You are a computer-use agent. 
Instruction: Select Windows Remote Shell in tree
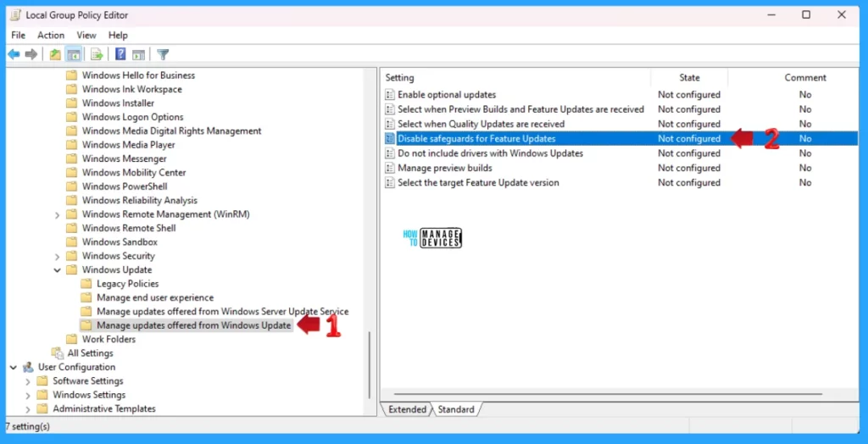coord(129,228)
